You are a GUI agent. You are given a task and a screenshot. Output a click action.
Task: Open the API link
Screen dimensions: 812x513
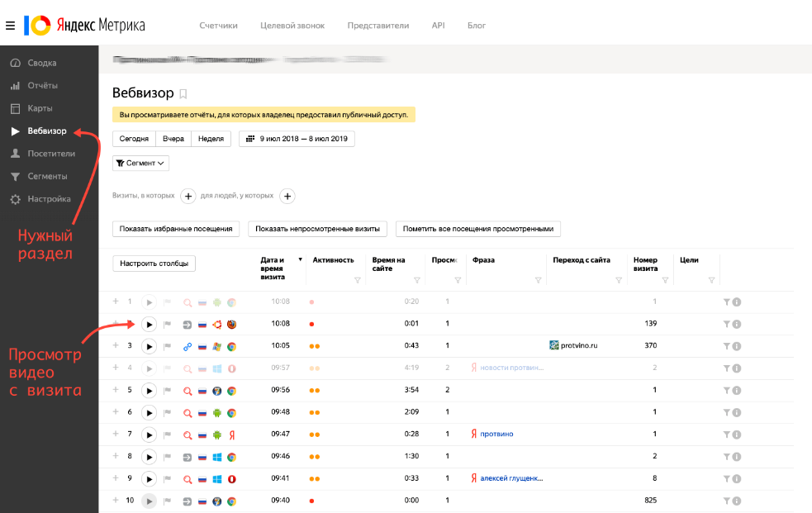(x=438, y=26)
